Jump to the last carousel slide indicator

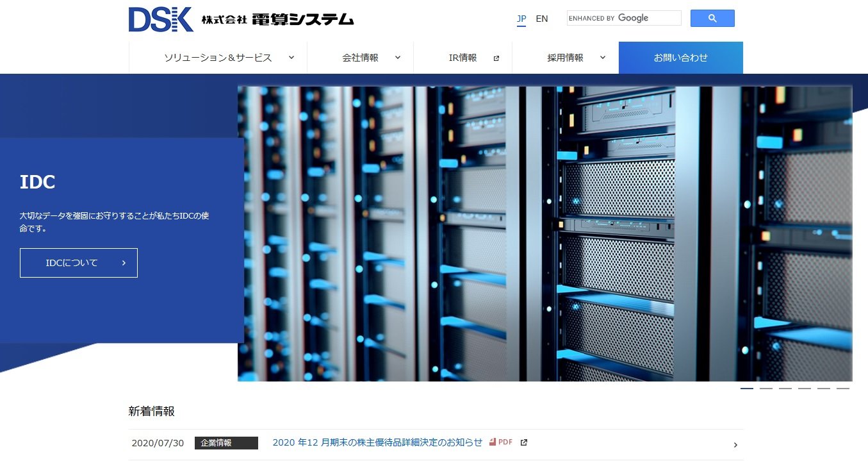(x=842, y=389)
